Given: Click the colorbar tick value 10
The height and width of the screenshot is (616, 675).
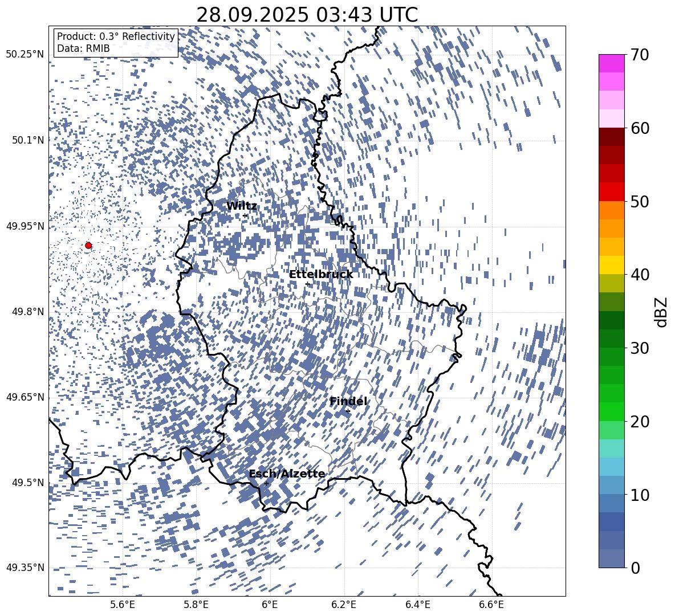Looking at the screenshot, I should click(639, 495).
